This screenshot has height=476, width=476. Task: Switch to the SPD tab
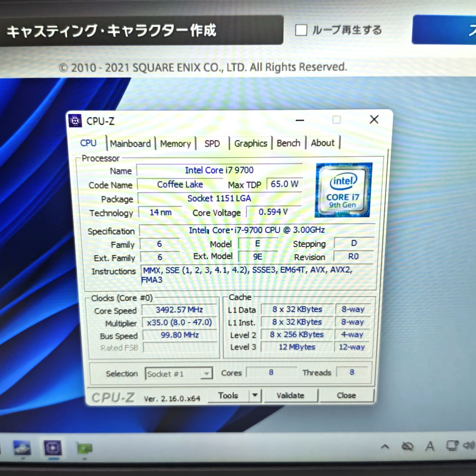(212, 144)
